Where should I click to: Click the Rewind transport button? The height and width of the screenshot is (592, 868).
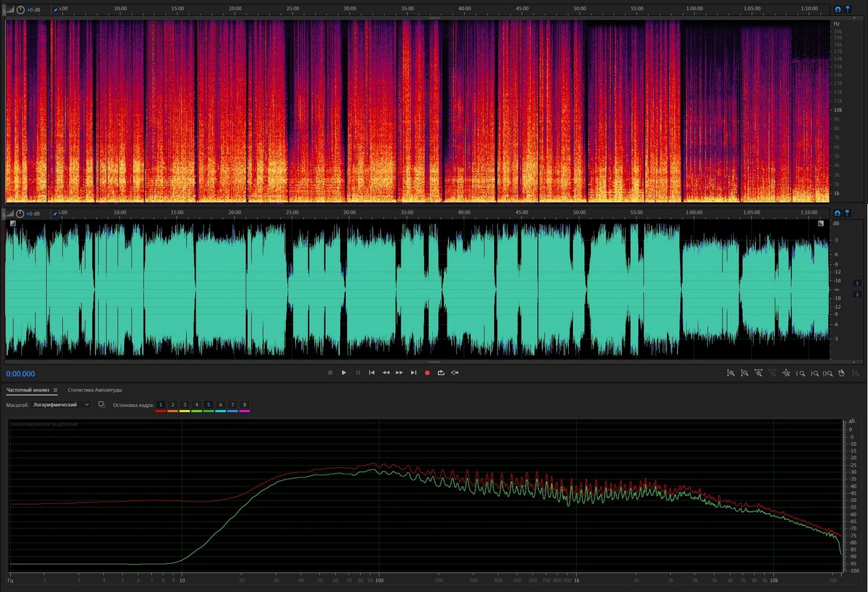pos(386,373)
